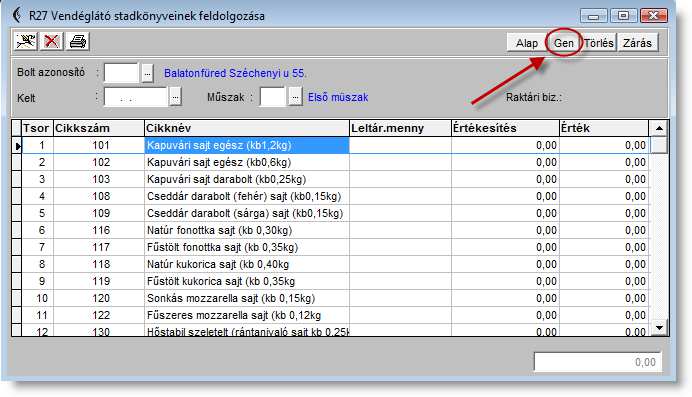
Task: Click the Leltár.menny column header
Action: pyautogui.click(x=400, y=128)
